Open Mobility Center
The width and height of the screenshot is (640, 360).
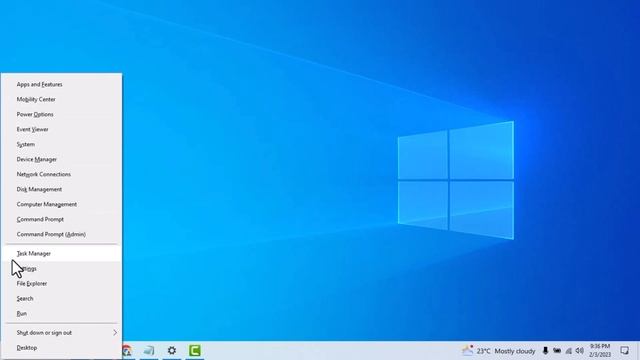pyautogui.click(x=61, y=100)
